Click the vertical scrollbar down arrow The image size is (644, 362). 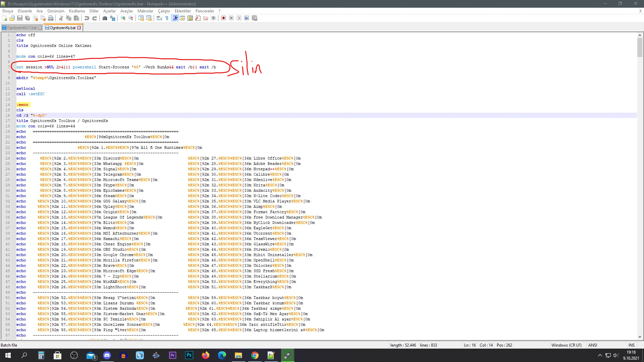pyautogui.click(x=640, y=337)
